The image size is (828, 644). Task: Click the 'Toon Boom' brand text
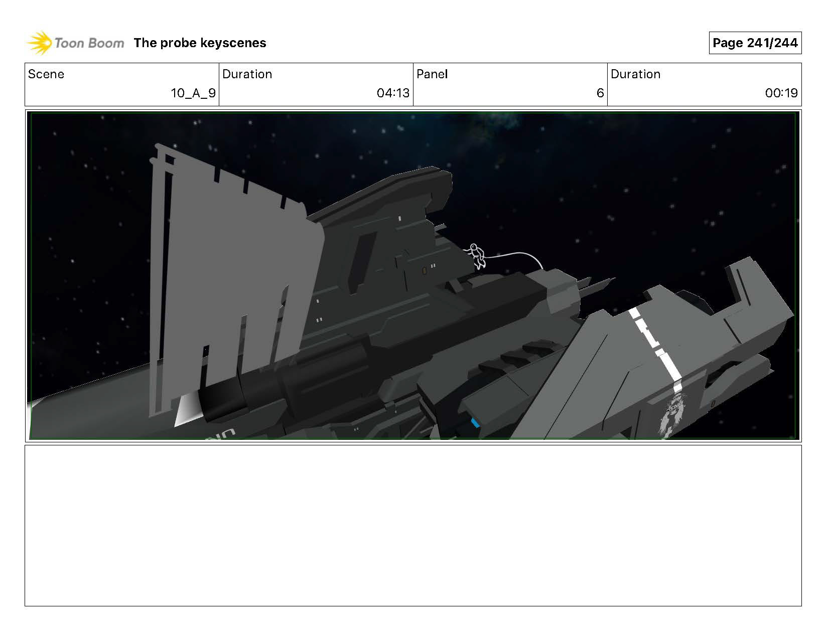pyautogui.click(x=89, y=43)
